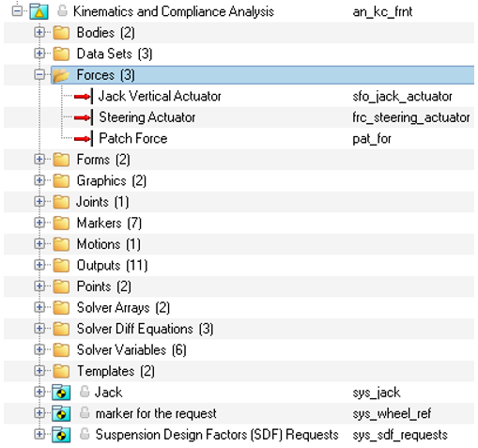Click the marker for the request system icon
This screenshot has height=448, width=478.
coord(61,413)
